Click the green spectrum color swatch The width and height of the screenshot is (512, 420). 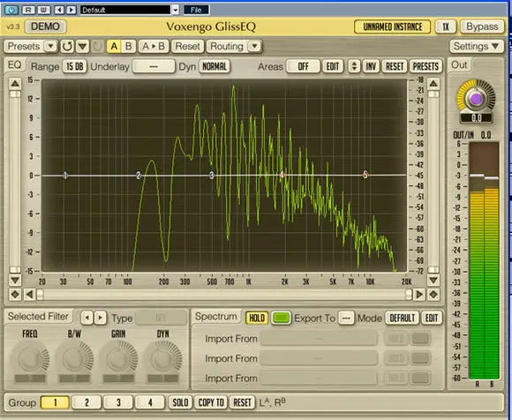point(281,318)
